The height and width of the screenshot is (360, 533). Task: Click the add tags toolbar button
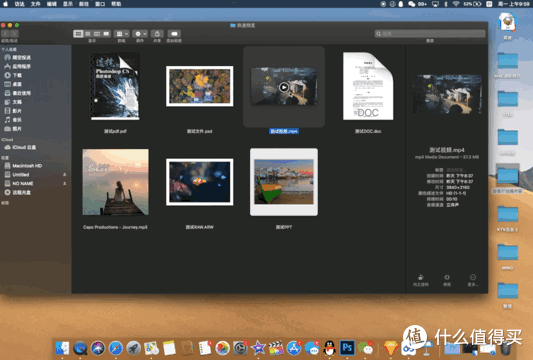point(174,34)
